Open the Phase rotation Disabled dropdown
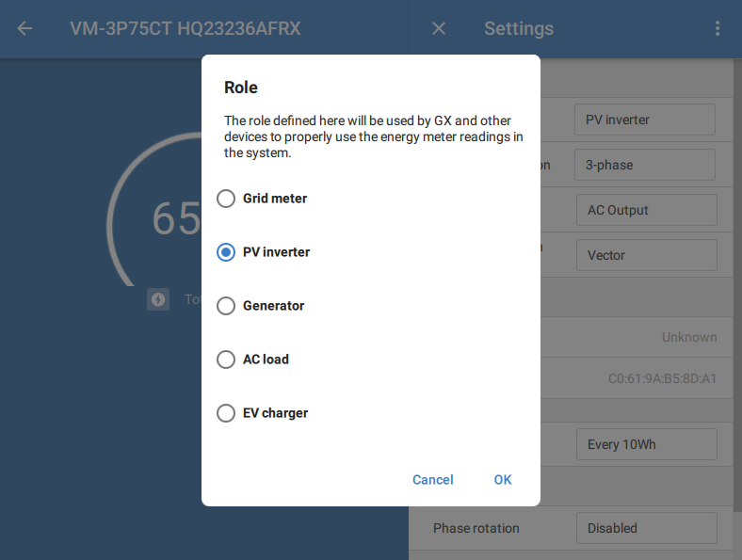Viewport: 742px width, 560px height. 646,528
